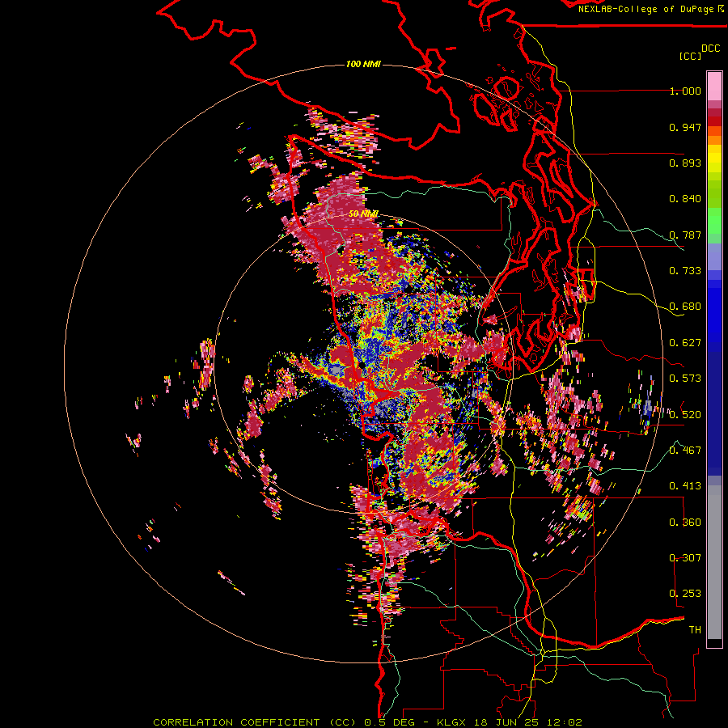The image size is (728, 728).
Task: Click the 0.840 legend value
Action: click(685, 199)
